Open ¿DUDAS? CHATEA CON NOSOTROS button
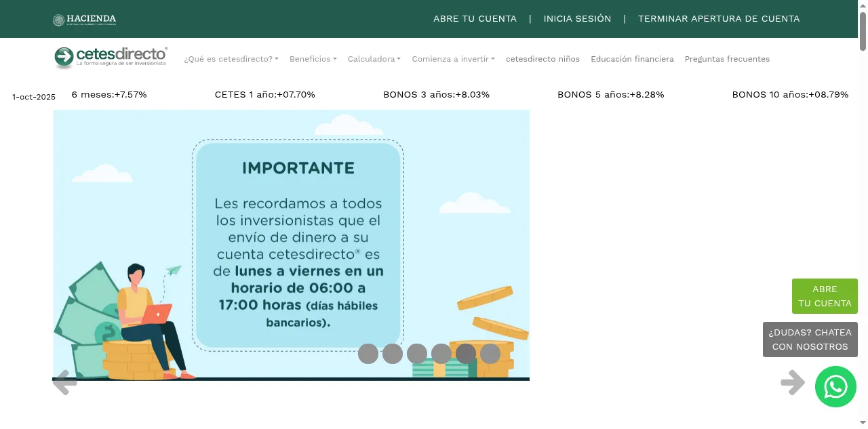The height and width of the screenshot is (429, 868). [x=810, y=340]
